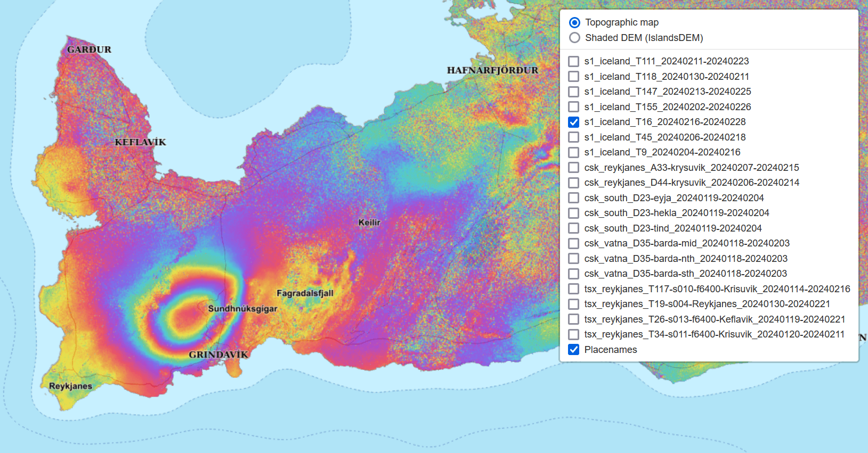The height and width of the screenshot is (453, 868).
Task: Click the Sundhnúksgígar label on the map
Action: coord(242,309)
